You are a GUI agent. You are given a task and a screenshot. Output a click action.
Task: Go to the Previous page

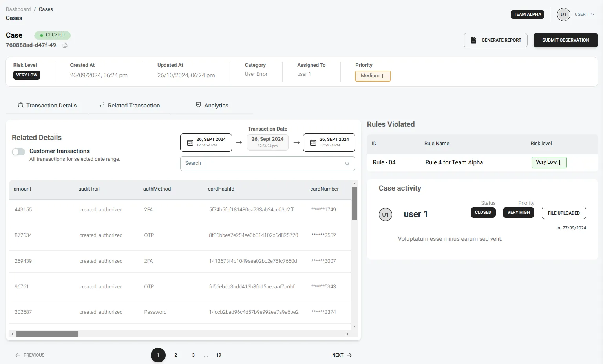pos(30,355)
